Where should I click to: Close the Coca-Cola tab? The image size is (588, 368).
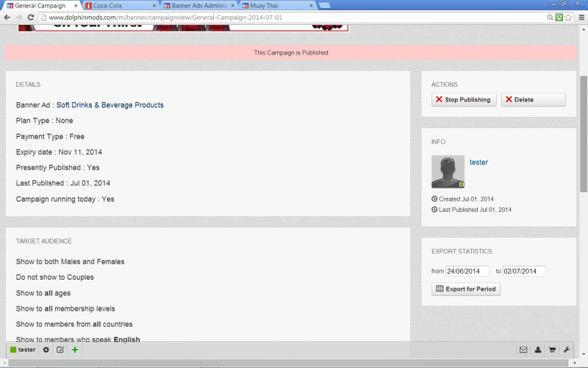point(154,6)
